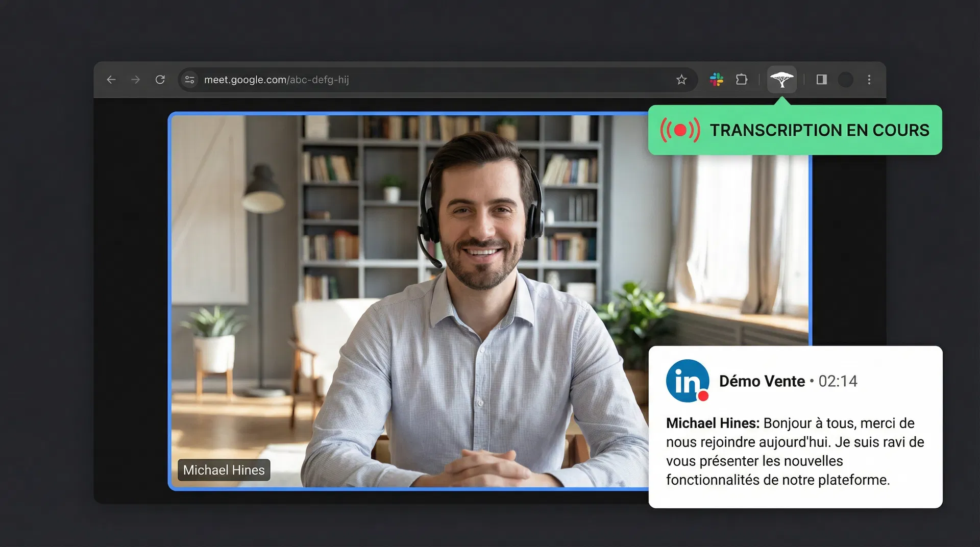The width and height of the screenshot is (980, 547).
Task: Click the browser side panel icon
Action: (x=821, y=80)
